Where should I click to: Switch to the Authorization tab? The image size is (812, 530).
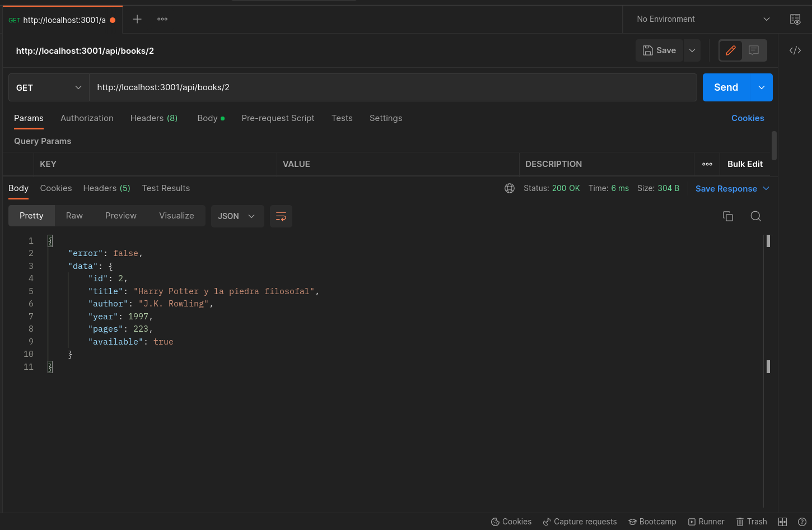coord(87,118)
